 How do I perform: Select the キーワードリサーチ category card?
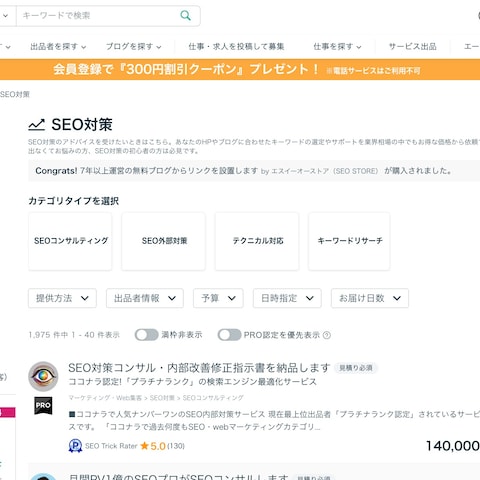click(349, 241)
